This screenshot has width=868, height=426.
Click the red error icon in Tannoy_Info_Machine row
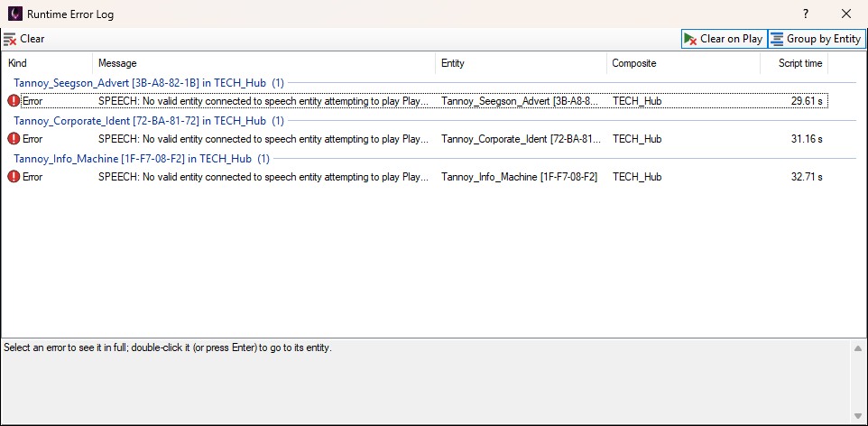(14, 177)
